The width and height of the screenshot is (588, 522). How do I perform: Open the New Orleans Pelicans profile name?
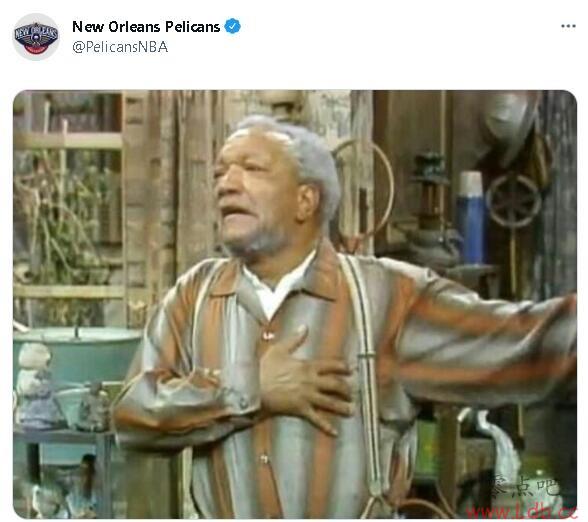click(146, 27)
